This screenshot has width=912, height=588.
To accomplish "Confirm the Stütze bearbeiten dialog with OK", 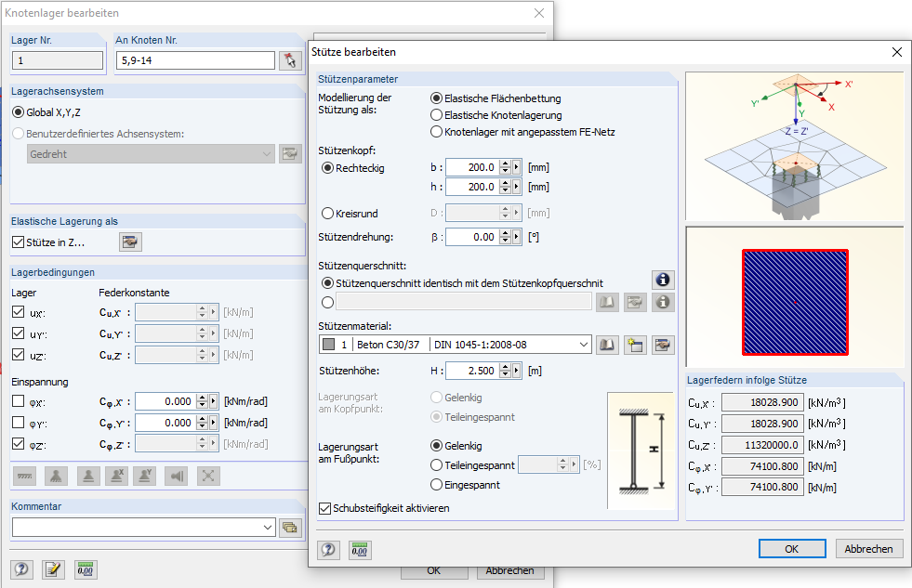I will tap(791, 548).
